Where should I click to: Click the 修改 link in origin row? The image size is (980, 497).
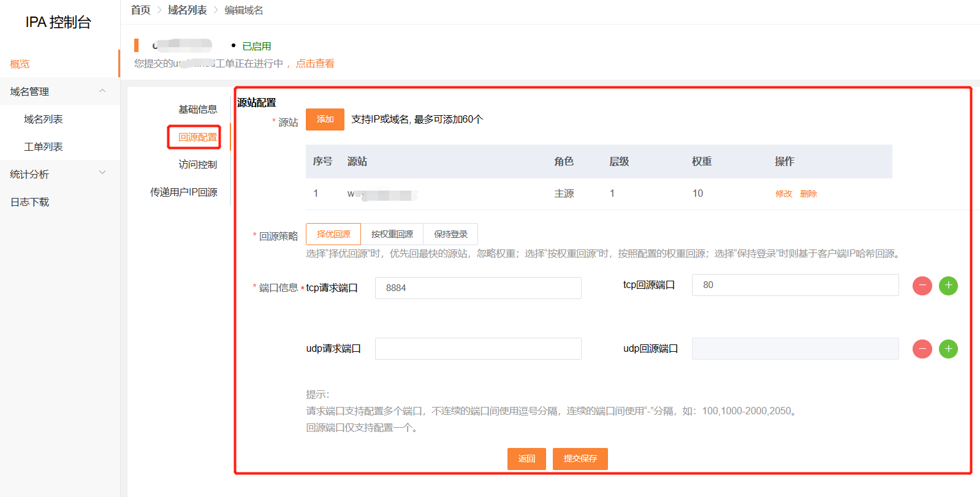click(x=783, y=194)
